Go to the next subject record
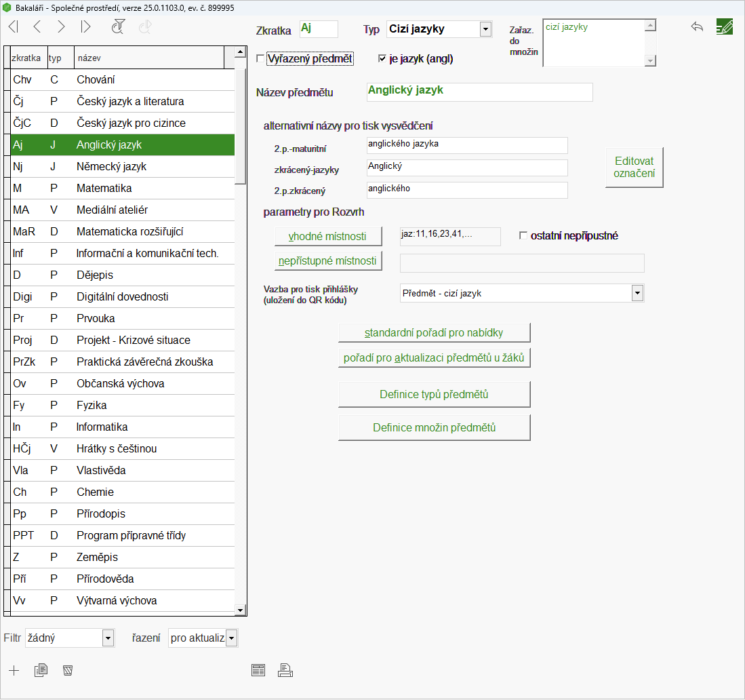This screenshot has height=700, width=745. pos(61,27)
